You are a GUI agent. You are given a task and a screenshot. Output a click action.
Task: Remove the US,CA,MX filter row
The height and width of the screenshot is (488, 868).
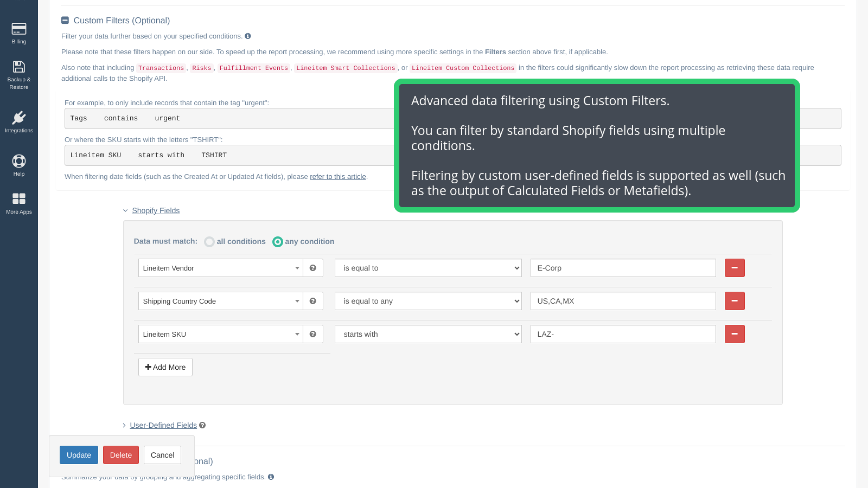click(735, 301)
